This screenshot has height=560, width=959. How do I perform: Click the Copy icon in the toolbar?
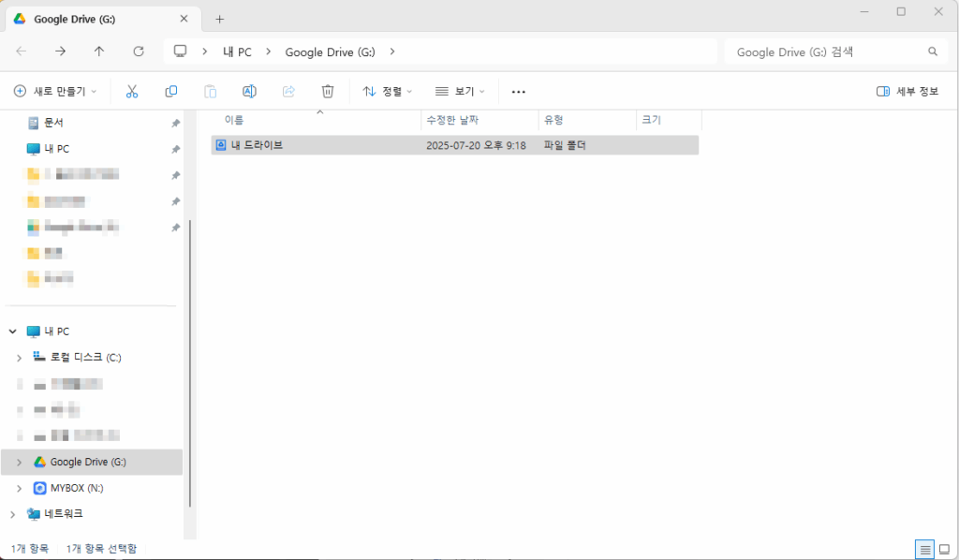[171, 91]
